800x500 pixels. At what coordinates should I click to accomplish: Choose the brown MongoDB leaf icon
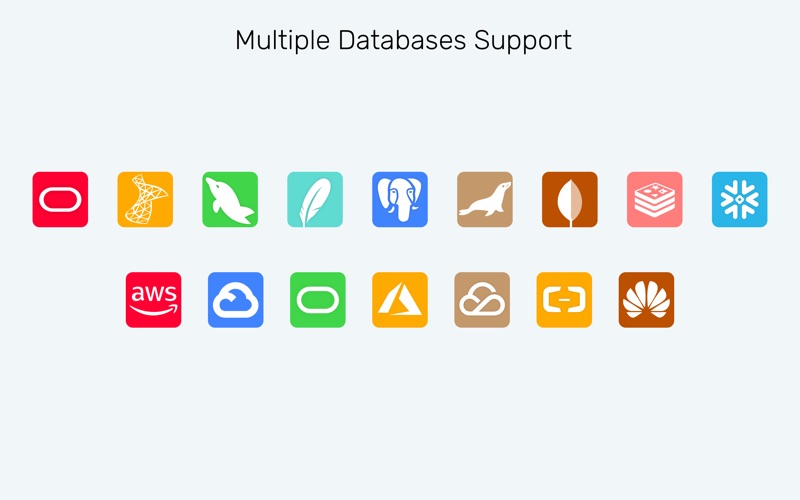tap(570, 199)
